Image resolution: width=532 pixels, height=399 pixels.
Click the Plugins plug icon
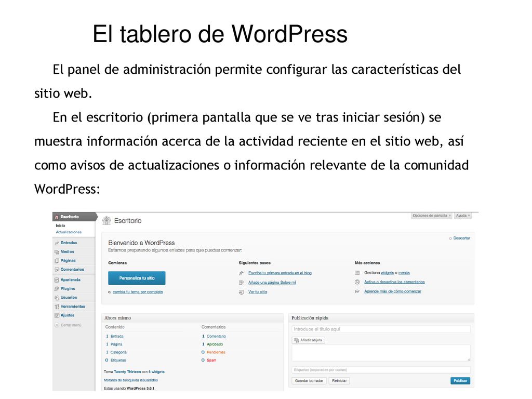point(57,289)
